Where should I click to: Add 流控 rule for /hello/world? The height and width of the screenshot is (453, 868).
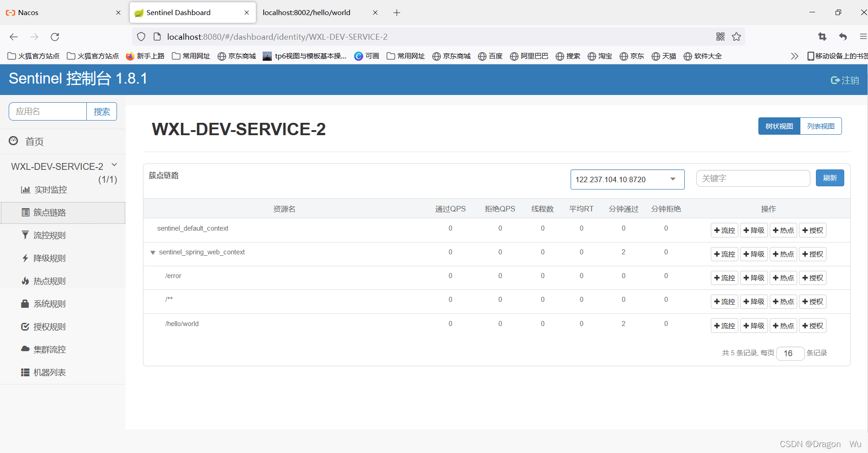(725, 326)
